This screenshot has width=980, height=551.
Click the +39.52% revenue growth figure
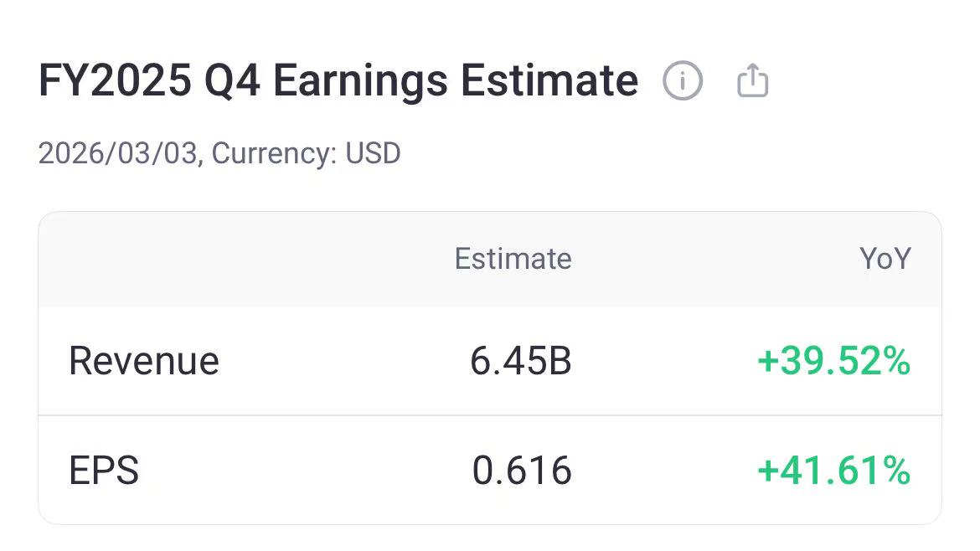[833, 361]
